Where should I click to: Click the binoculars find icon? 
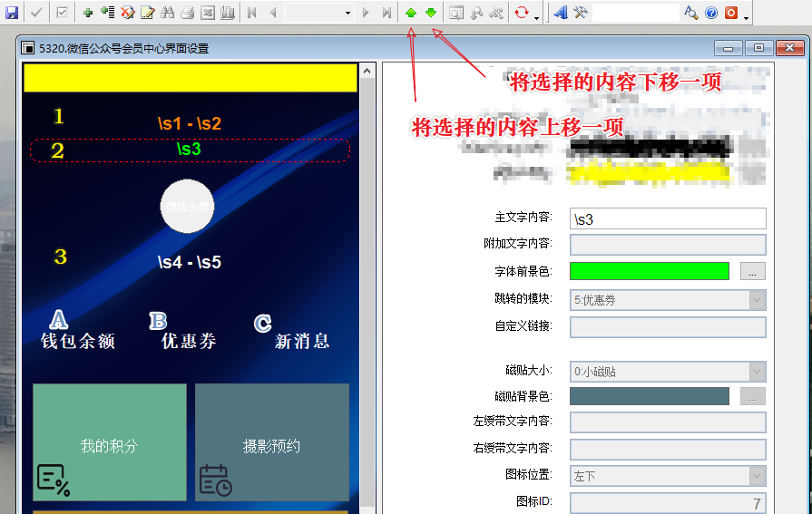[x=167, y=13]
